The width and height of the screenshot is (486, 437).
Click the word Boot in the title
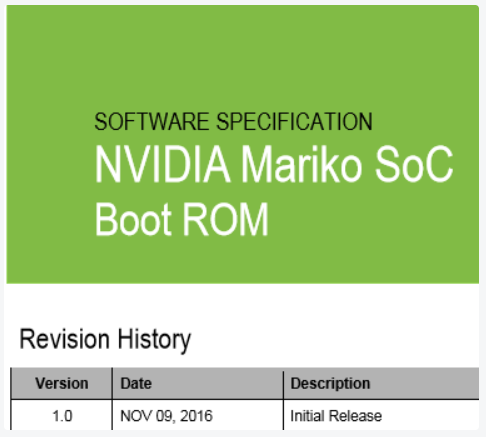click(133, 219)
